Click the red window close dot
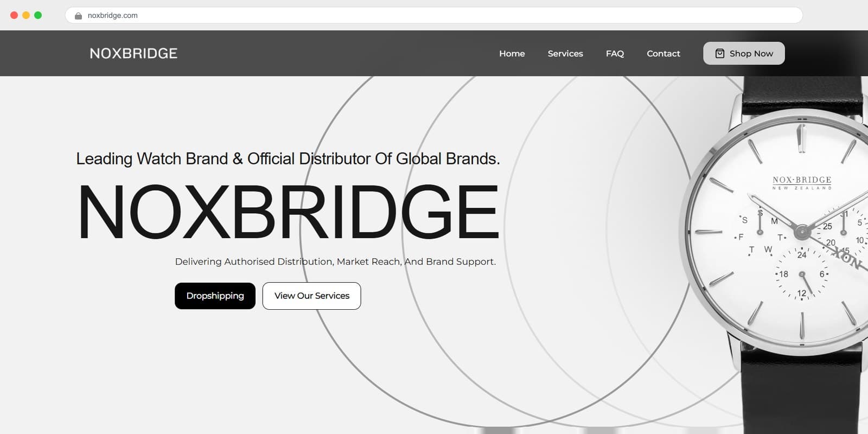The image size is (868, 434). 14,15
